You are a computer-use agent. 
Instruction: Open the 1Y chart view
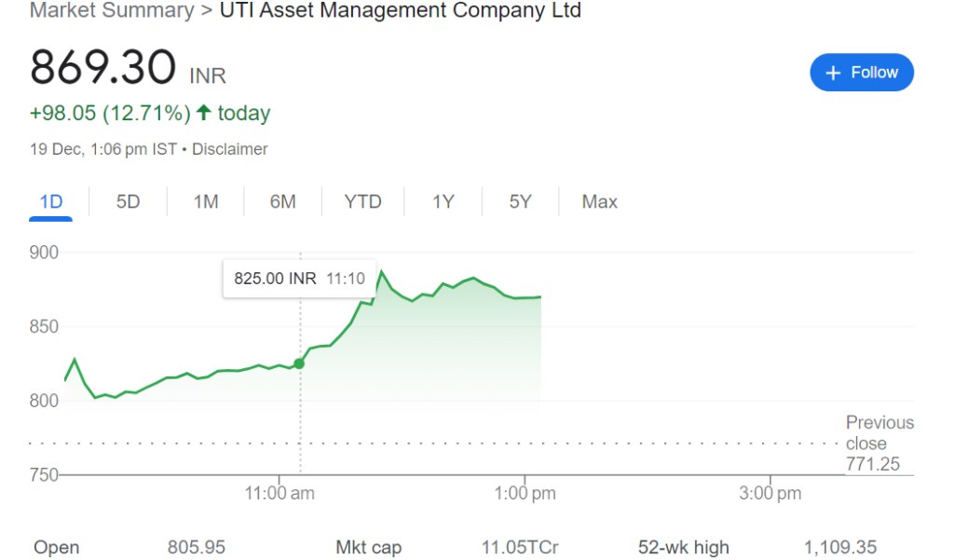443,201
